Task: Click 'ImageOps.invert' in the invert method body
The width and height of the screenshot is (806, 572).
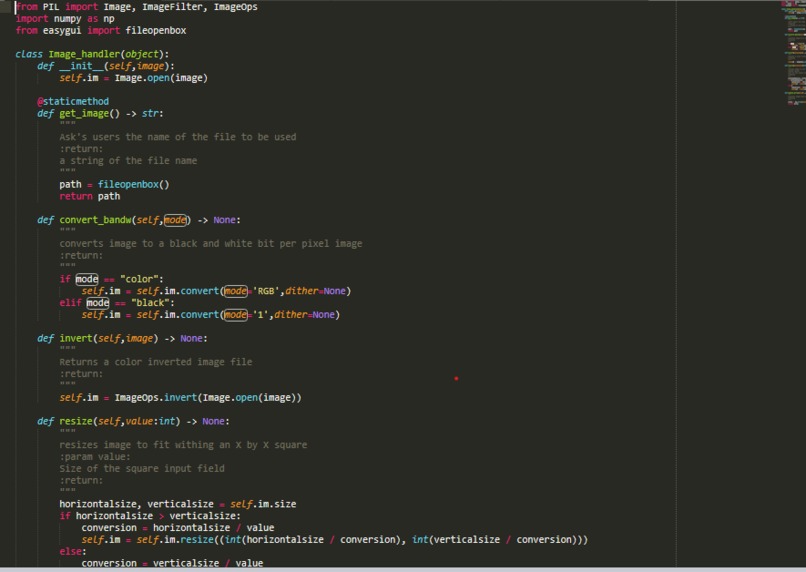Action: click(x=156, y=398)
